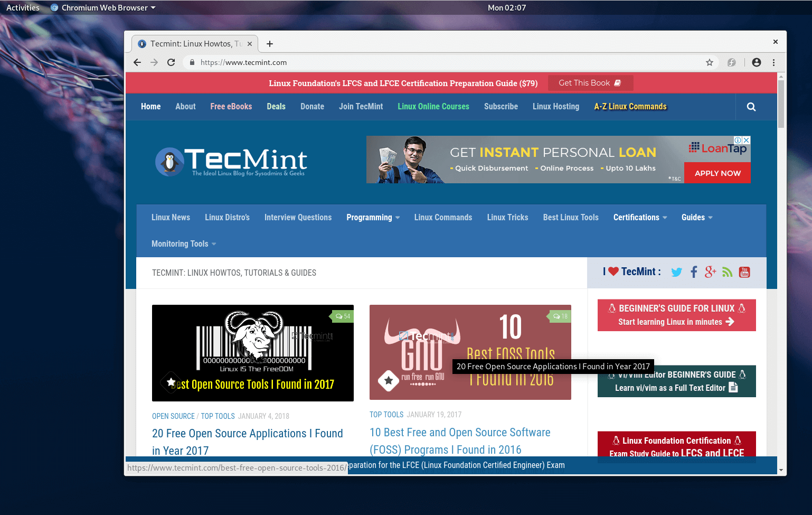
Task: Click the Get This Book button
Action: (x=590, y=83)
